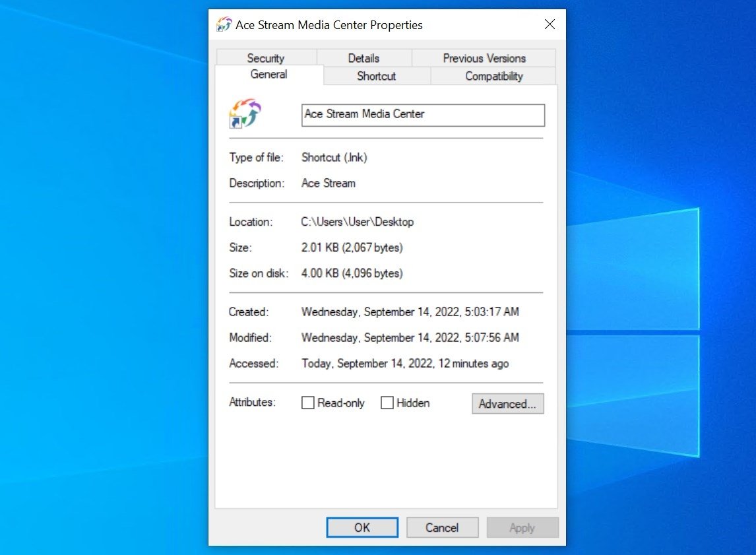Viewport: 756px width, 555px height.
Task: Switch to the Compatibility tab
Action: coord(493,76)
